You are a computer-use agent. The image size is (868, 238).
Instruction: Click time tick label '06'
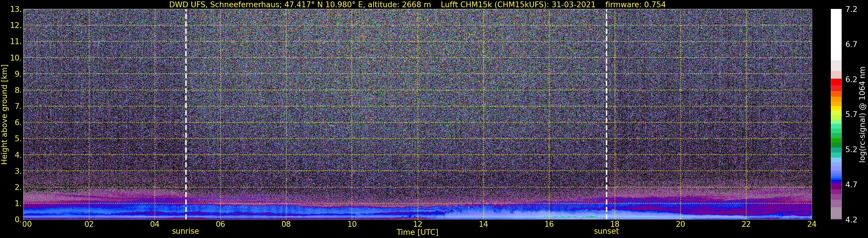click(220, 224)
